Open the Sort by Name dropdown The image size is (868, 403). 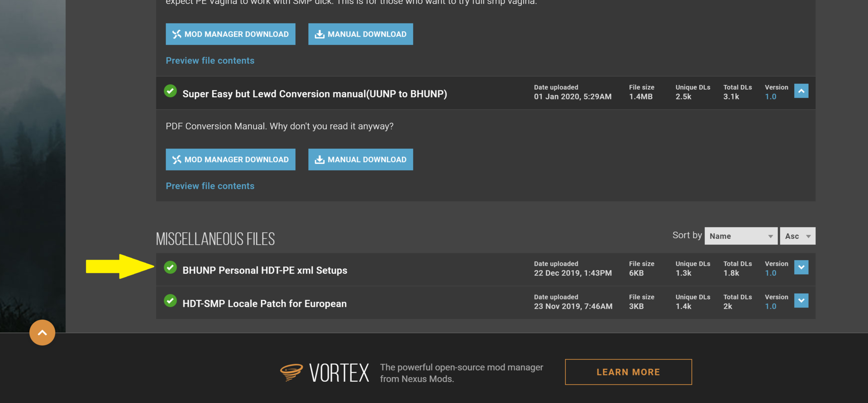point(741,236)
